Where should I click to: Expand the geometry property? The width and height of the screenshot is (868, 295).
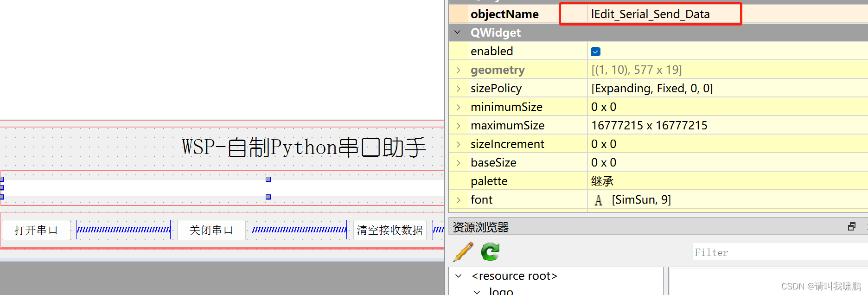[459, 70]
